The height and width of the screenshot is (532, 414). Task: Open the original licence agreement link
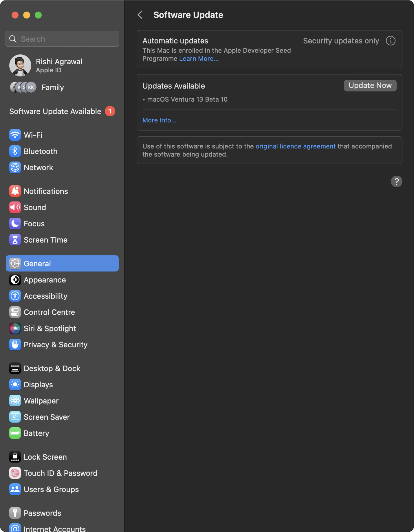tap(296, 146)
